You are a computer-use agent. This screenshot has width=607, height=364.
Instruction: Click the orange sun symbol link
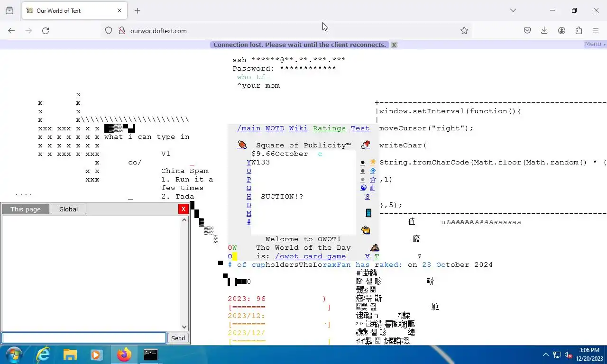pyautogui.click(x=373, y=162)
